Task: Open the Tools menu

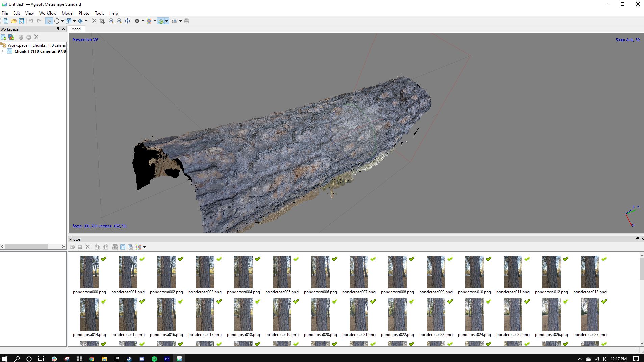Action: tap(99, 13)
